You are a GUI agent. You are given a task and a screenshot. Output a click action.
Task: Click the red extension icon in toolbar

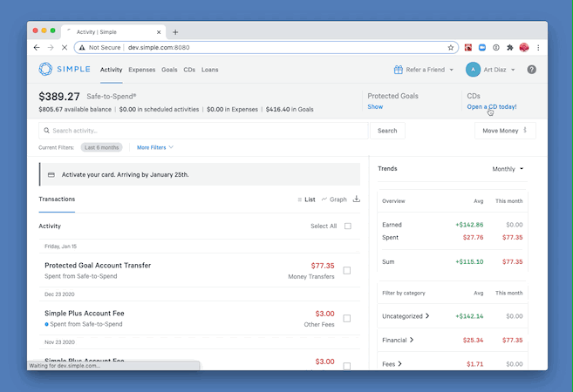coord(468,47)
